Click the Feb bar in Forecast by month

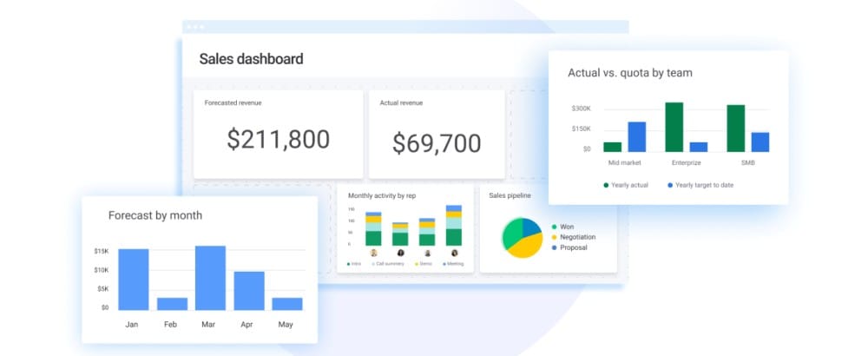click(172, 304)
